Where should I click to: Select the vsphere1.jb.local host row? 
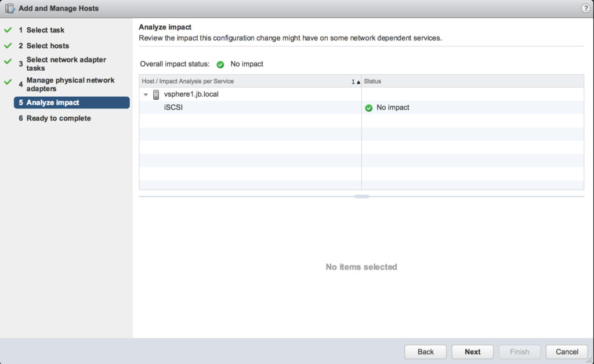point(361,94)
